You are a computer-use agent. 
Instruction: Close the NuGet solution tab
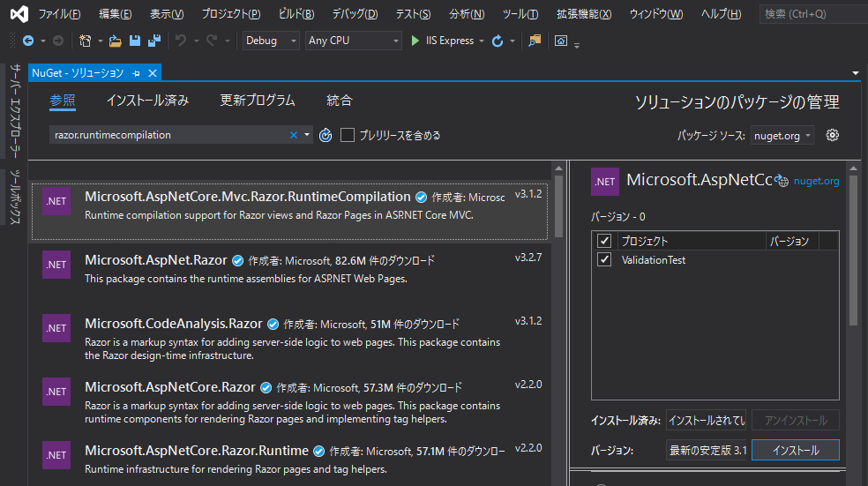(x=153, y=73)
